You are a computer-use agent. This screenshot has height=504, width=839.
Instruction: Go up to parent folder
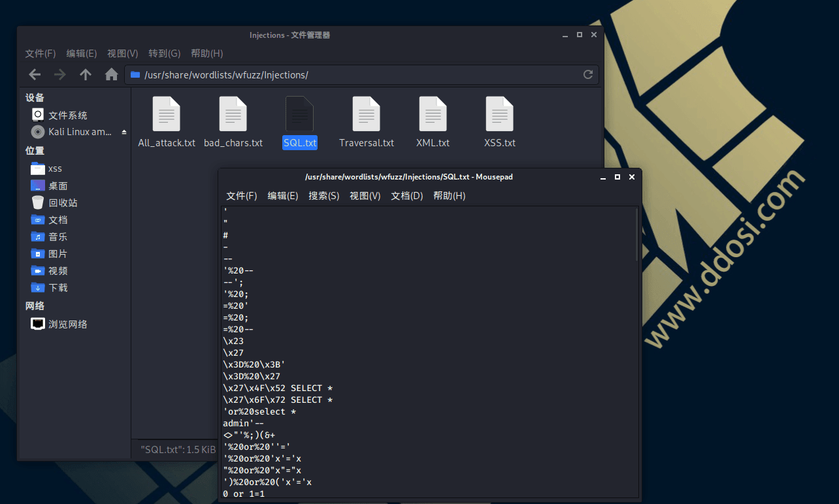coord(86,74)
